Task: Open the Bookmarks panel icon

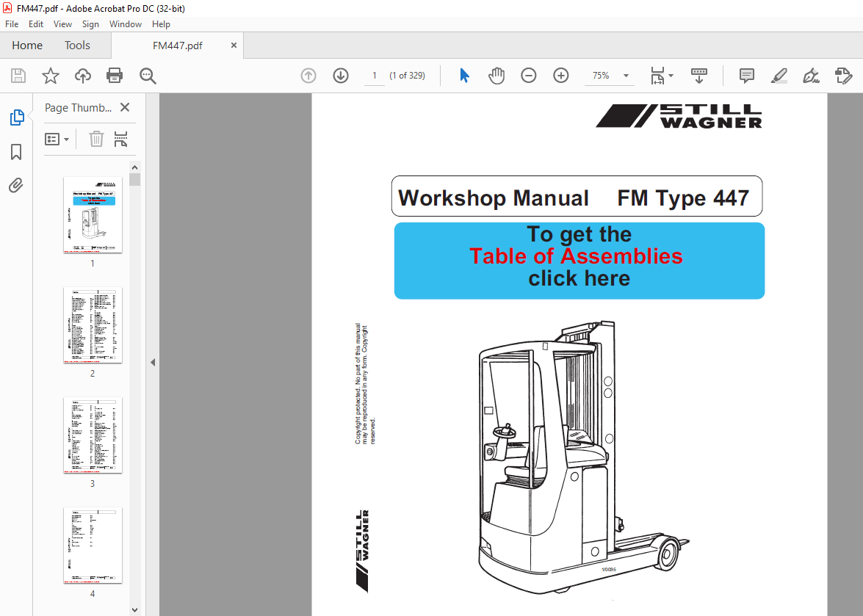Action: tap(16, 152)
